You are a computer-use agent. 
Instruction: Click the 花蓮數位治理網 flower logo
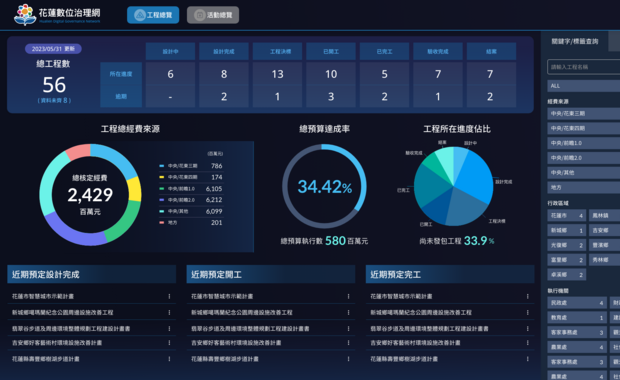(x=25, y=15)
